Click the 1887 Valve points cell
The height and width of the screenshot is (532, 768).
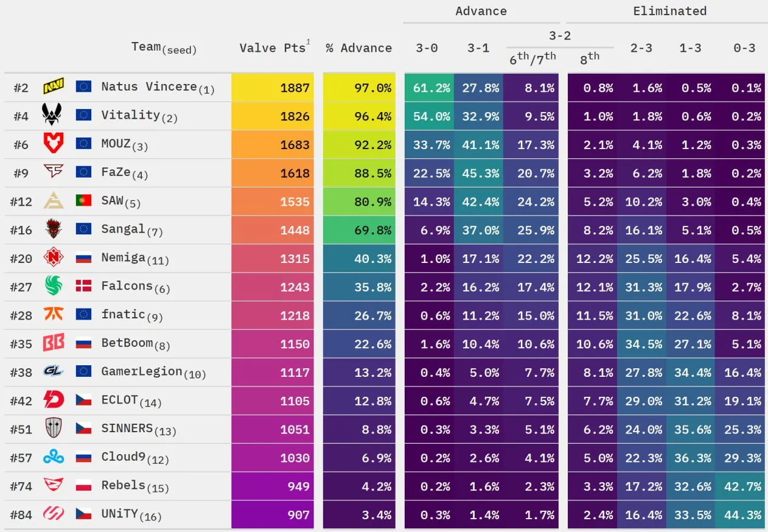(273, 88)
